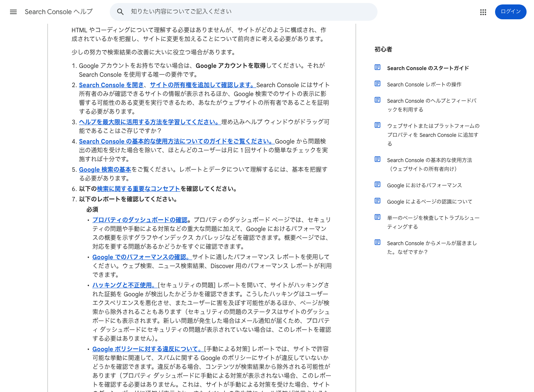
Task: Click article icon beside Search Console からメールが届きました
Action: 378,242
